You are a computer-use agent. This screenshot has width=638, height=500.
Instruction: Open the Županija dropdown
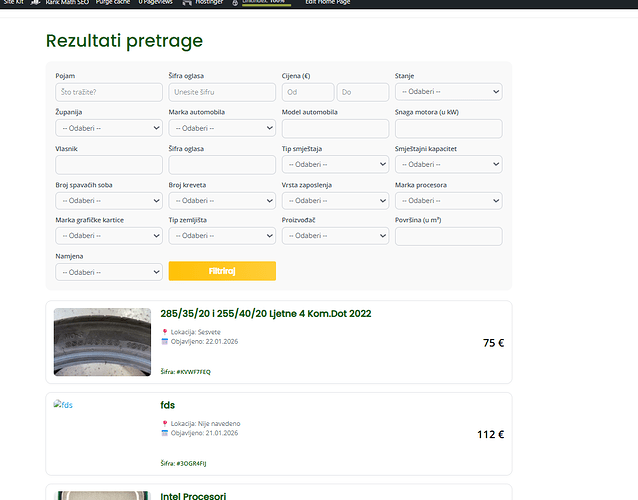(109, 128)
